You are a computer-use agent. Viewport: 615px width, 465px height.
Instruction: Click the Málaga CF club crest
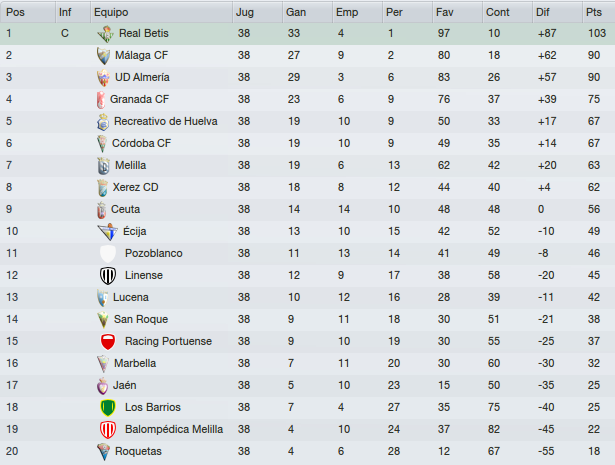pyautogui.click(x=103, y=56)
